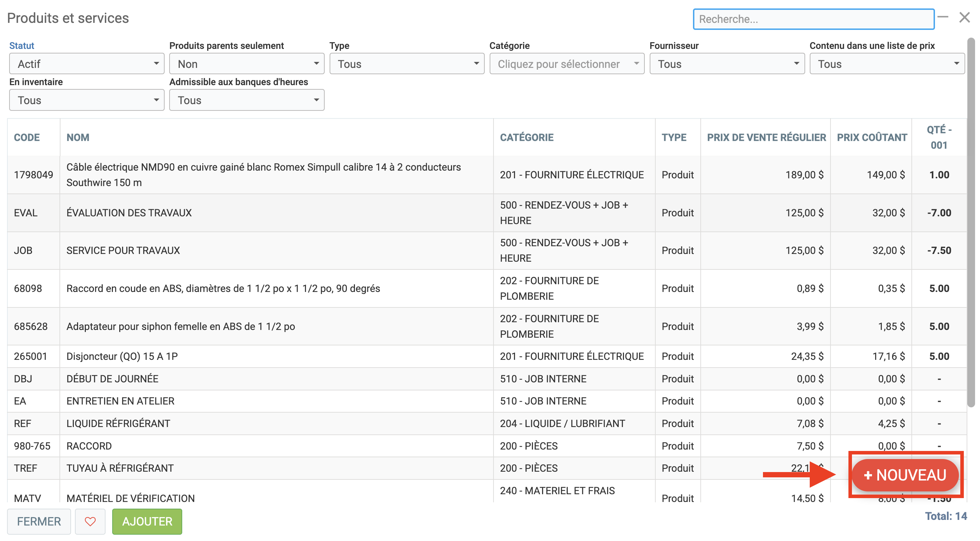Click the heart favorites icon button
The width and height of the screenshot is (980, 541).
(90, 521)
